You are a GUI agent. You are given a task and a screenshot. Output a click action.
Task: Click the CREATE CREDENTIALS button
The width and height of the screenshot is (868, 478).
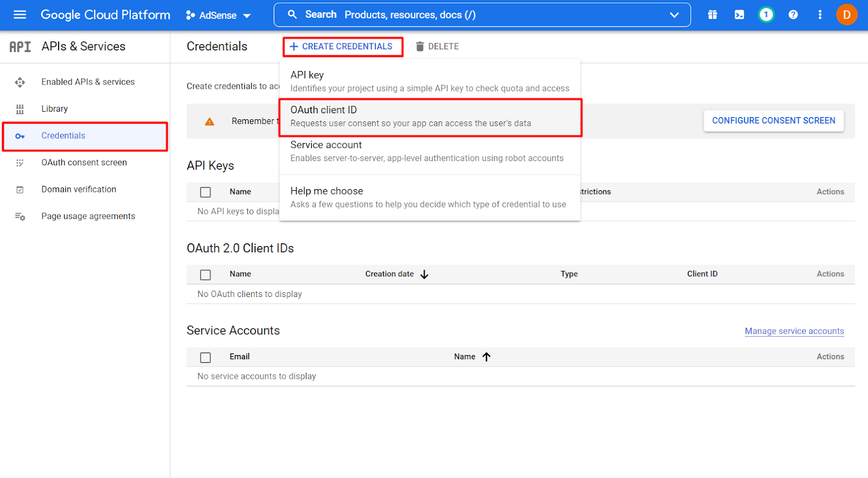point(343,47)
